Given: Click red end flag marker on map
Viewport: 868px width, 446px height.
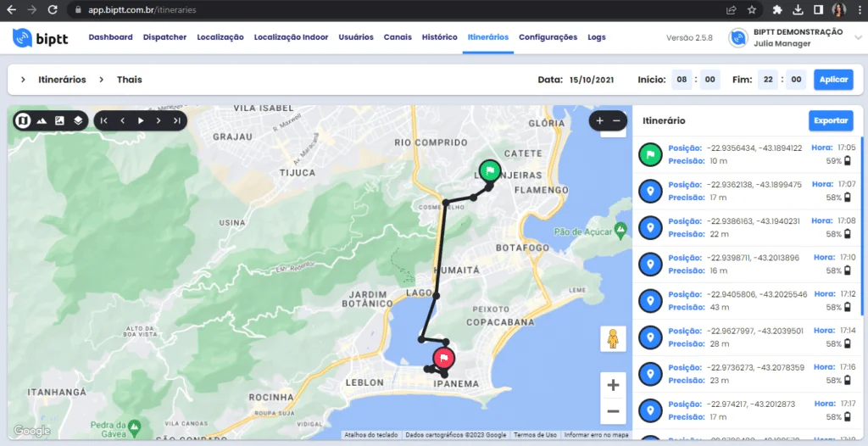Looking at the screenshot, I should (x=443, y=358).
